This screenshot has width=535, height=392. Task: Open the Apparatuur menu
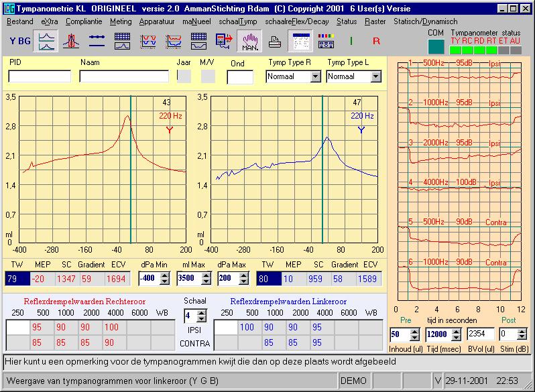tap(157, 21)
